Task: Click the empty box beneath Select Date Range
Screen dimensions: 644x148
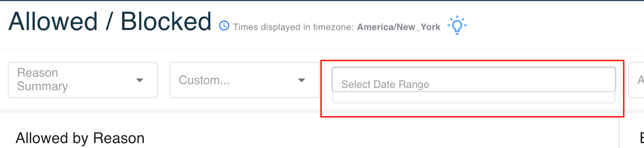Action: (x=474, y=98)
